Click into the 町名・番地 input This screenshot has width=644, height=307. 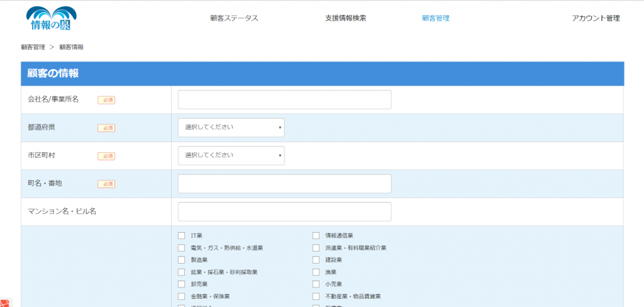click(x=284, y=184)
